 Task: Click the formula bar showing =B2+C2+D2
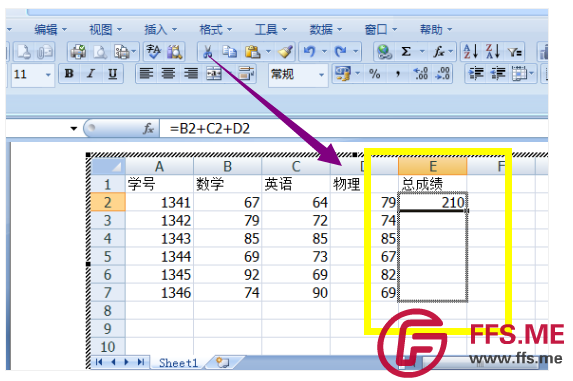[x=353, y=128]
